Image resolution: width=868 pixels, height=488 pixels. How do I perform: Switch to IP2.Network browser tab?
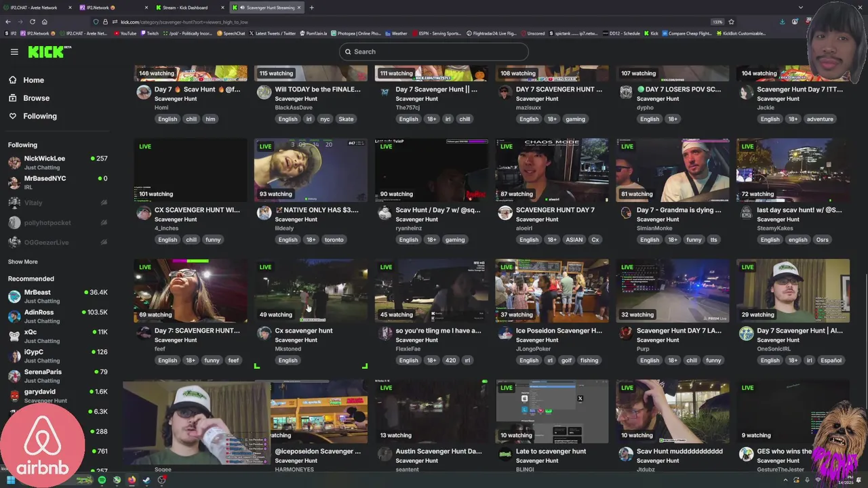pos(113,7)
